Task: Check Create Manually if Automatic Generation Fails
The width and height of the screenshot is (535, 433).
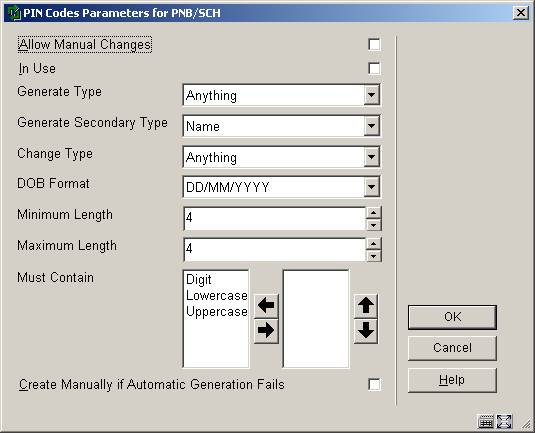Action: click(374, 385)
